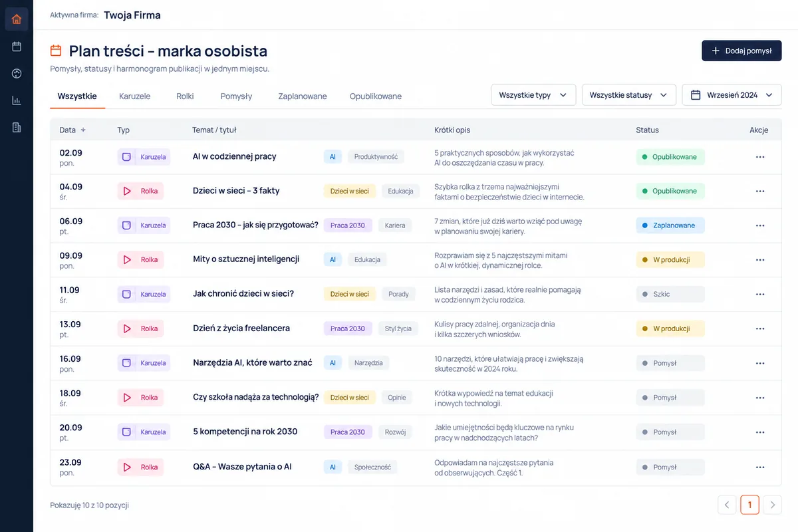Click the Rolka play icon in the 13.09 row
This screenshot has height=532, width=798.
click(126, 329)
